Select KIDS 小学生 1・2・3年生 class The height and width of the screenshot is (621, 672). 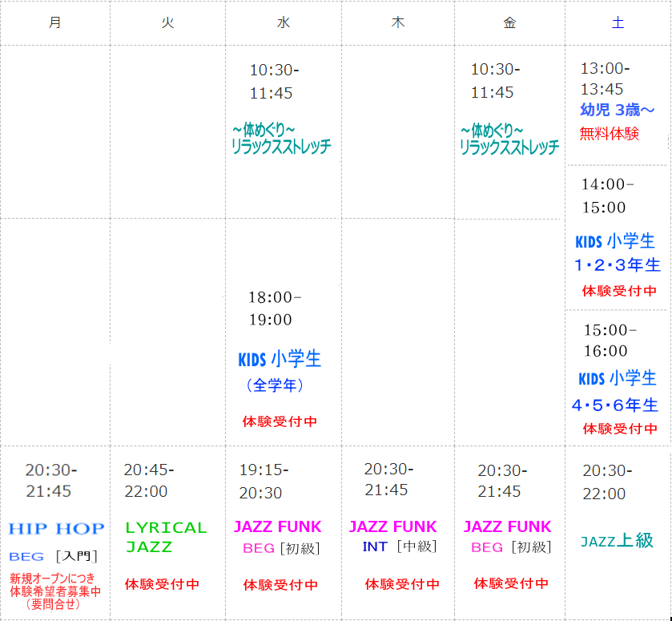(x=618, y=252)
